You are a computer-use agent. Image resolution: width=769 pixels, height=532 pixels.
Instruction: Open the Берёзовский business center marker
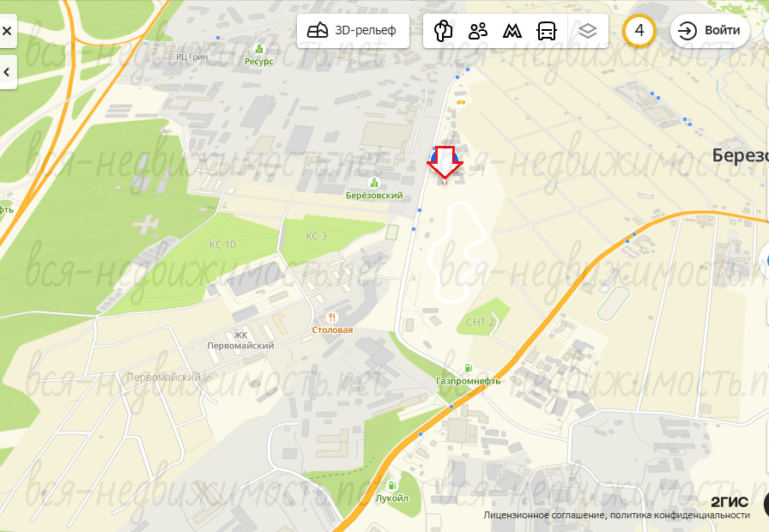(x=374, y=183)
